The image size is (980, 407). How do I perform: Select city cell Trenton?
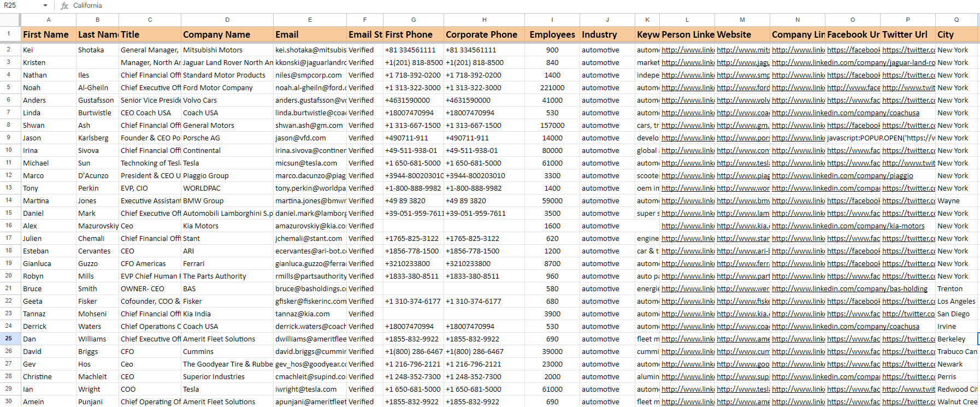click(957, 288)
